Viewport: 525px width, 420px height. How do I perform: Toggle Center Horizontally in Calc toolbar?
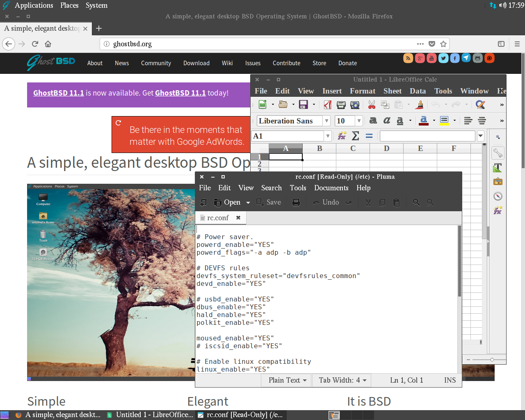pyautogui.click(x=482, y=121)
